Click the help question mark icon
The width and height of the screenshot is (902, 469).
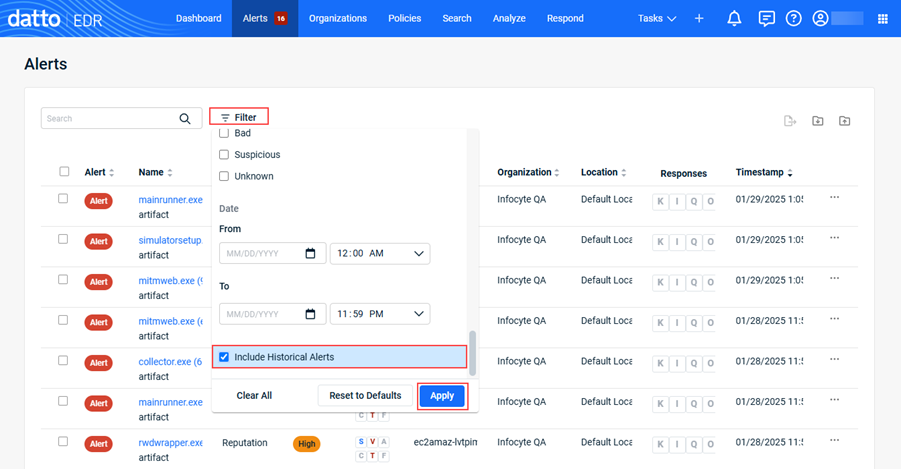click(793, 18)
